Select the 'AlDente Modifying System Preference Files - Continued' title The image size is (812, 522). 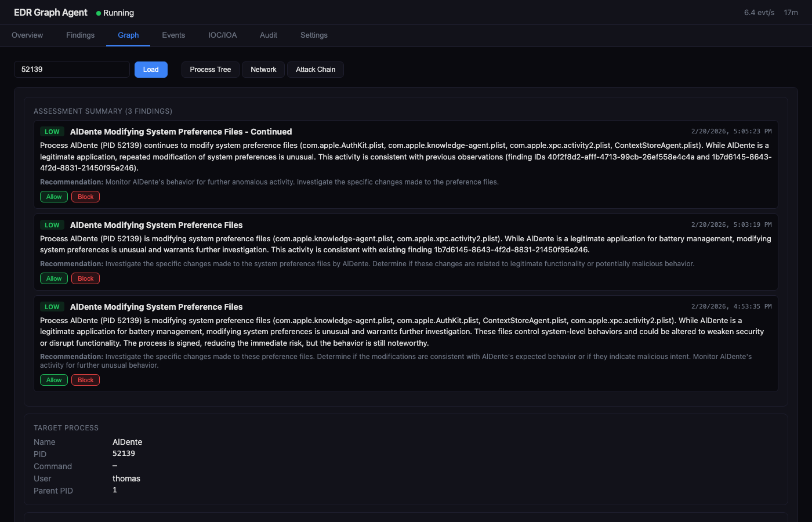click(x=181, y=132)
